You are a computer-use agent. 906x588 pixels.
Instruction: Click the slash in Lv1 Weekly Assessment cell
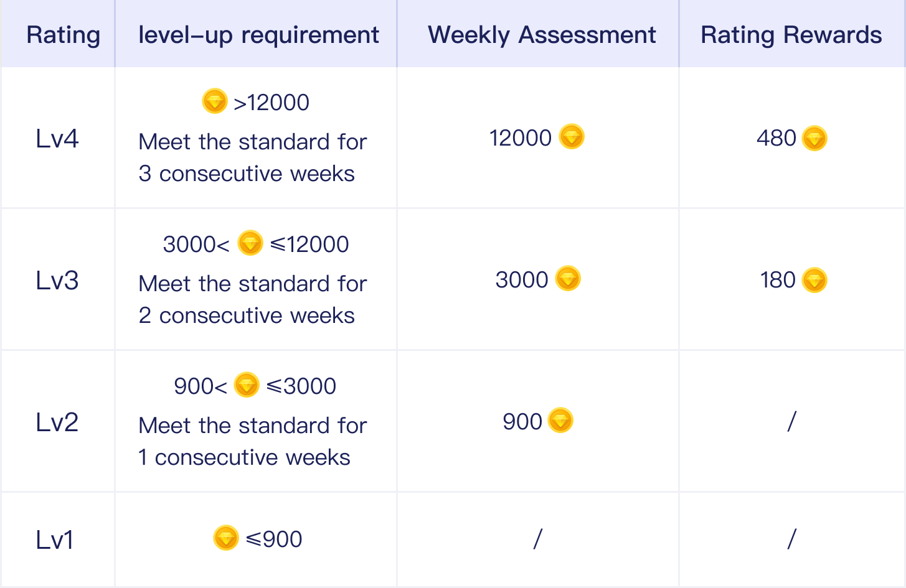click(538, 539)
